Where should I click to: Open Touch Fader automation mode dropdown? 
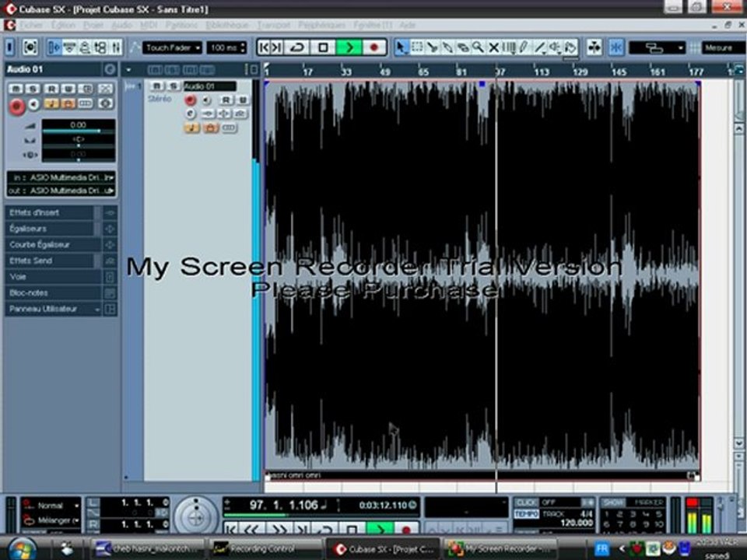tap(173, 47)
